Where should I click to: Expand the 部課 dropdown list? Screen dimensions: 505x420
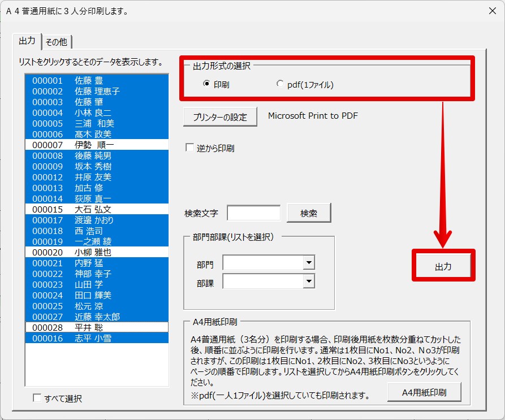[x=309, y=282]
